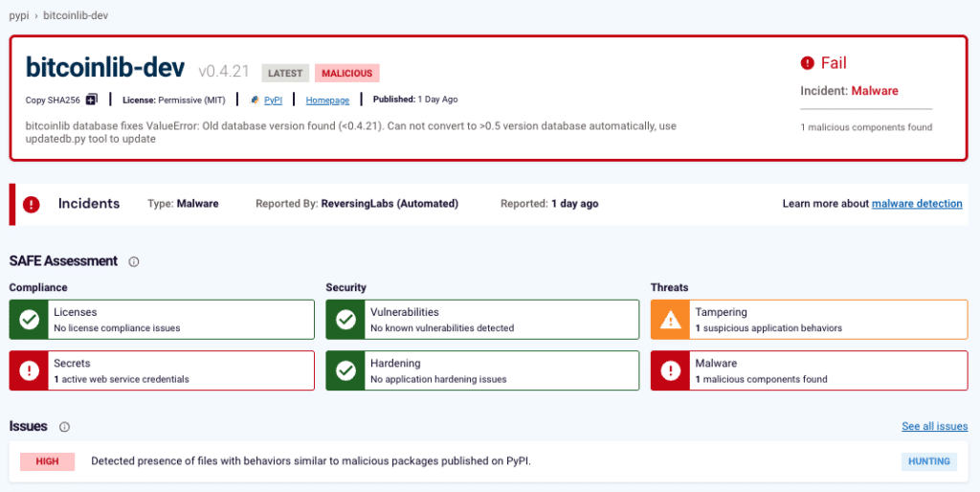This screenshot has width=980, height=492.
Task: Click the Licenses green checkmark icon
Action: tap(29, 320)
